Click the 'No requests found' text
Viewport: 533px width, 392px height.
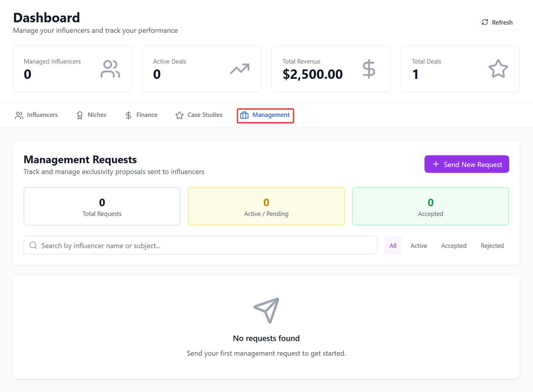[x=266, y=338]
